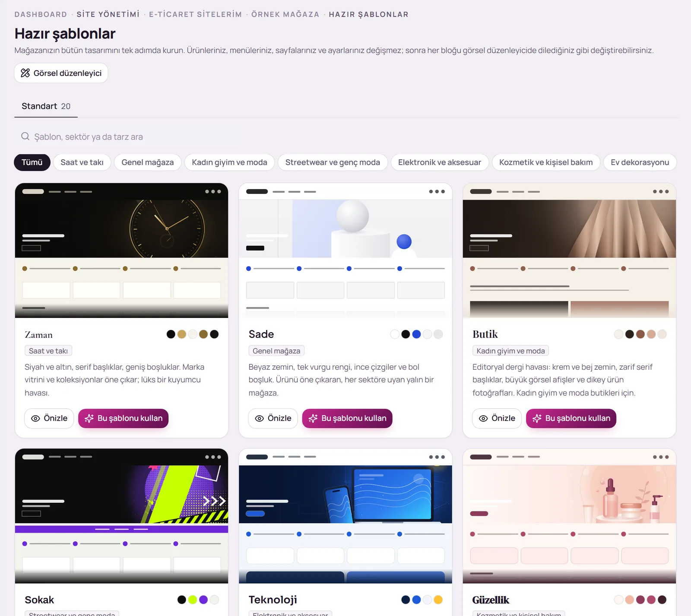Filter by Elektronik ve aksesuar chip
Viewport: 691px width, 616px height.
tap(440, 162)
